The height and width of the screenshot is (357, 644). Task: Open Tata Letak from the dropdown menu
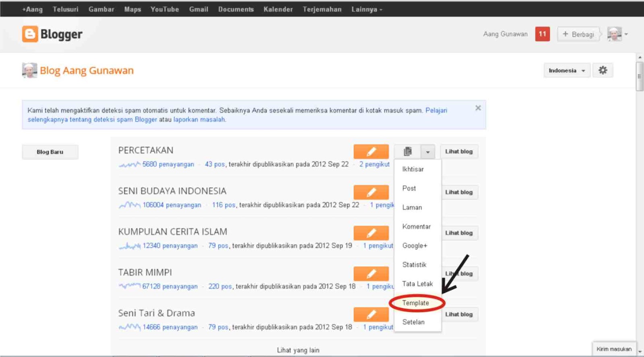417,284
